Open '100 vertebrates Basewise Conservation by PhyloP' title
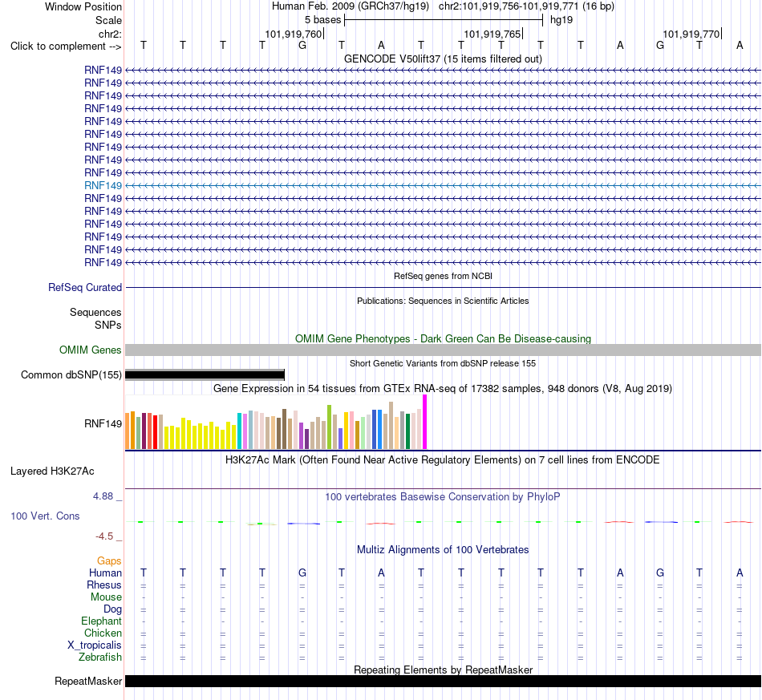This screenshot has width=762, height=700. click(x=443, y=497)
